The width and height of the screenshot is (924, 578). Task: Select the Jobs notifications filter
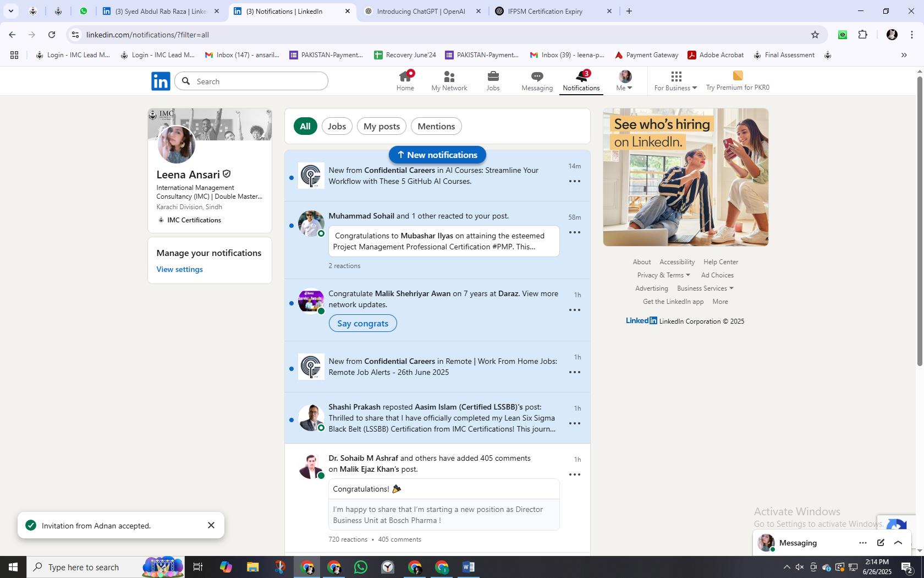[337, 126]
